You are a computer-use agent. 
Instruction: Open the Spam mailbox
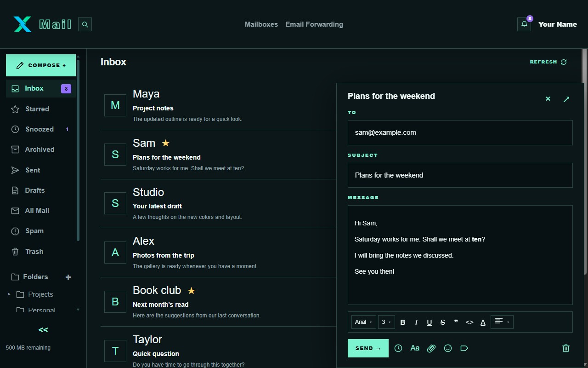(x=41, y=231)
